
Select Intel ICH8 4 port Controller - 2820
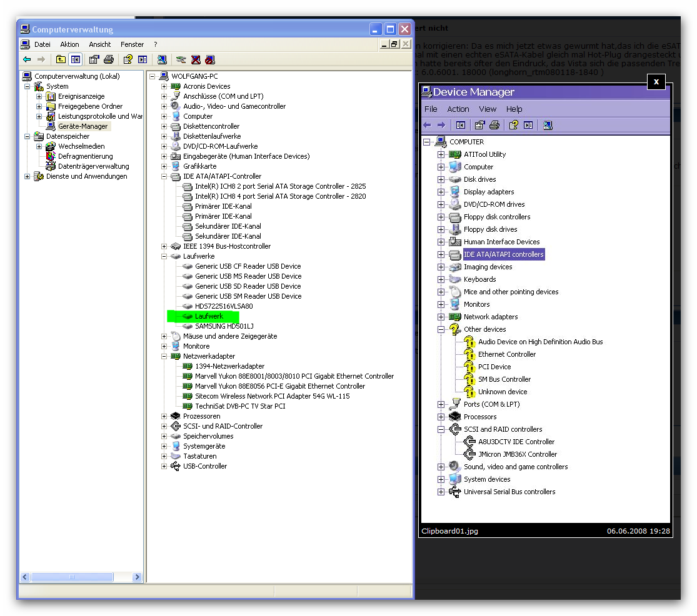281,196
